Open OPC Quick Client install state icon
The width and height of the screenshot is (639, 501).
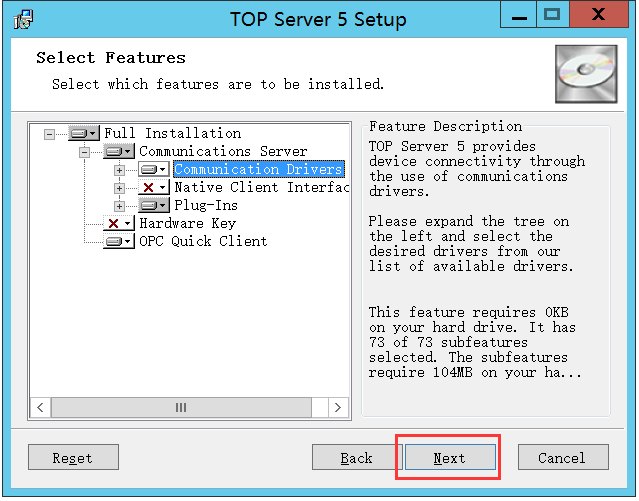point(118,241)
